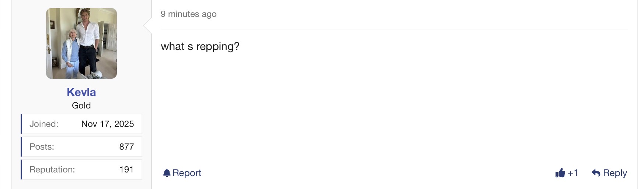Click the thumbs-up icon on the post

pyautogui.click(x=560, y=173)
